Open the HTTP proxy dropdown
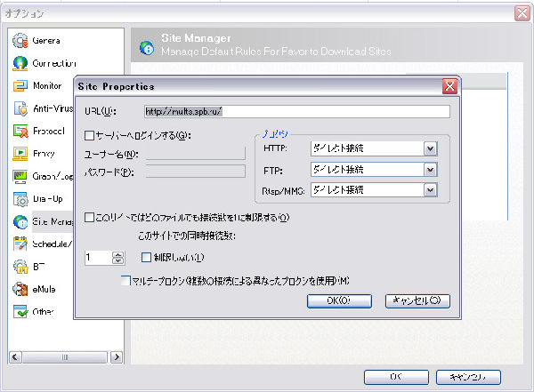Screen dimensions: 534x392 (431, 148)
